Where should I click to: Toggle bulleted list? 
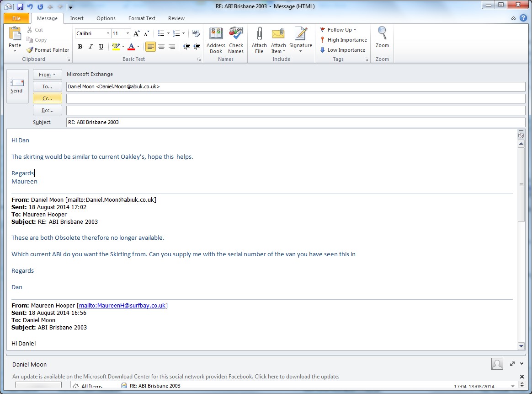click(161, 33)
